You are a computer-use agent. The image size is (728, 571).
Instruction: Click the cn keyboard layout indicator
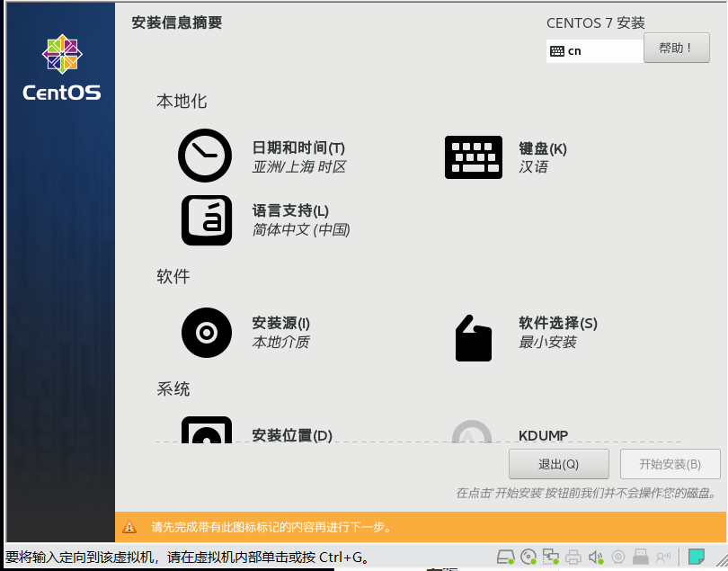tap(595, 51)
